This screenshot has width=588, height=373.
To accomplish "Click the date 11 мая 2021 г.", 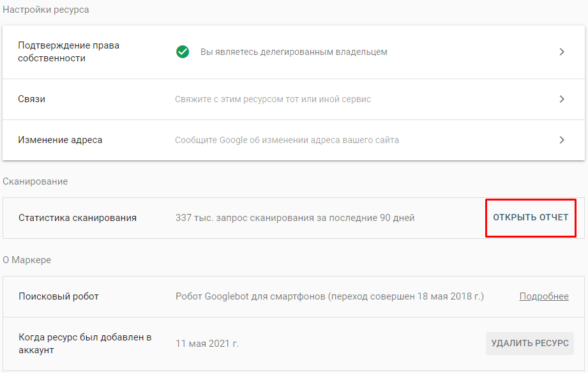I will point(207,344).
